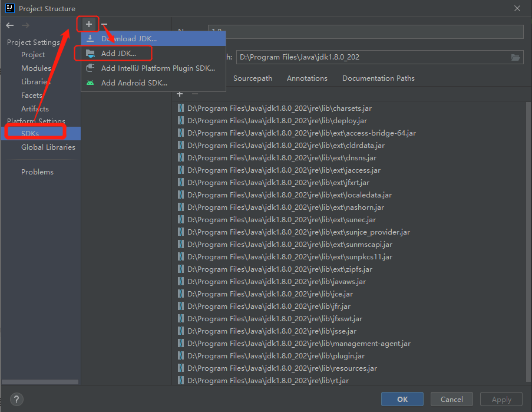Click the plus icon above the jar path list
Screen dimensions: 532x412
click(x=180, y=94)
